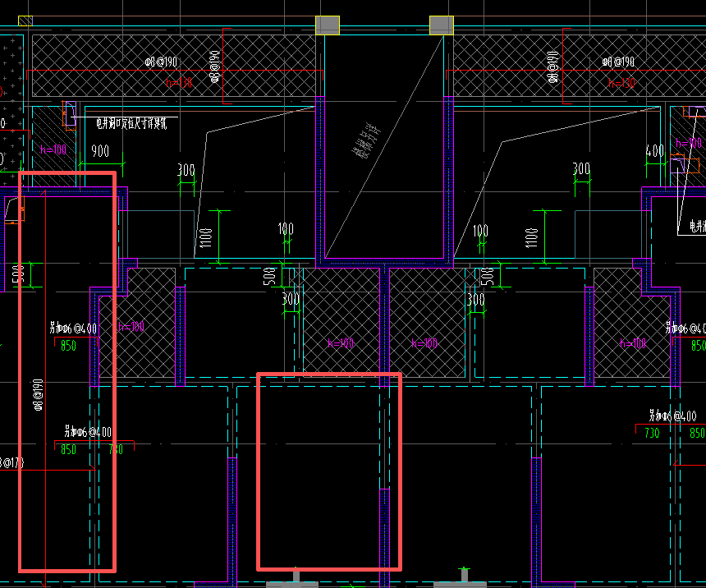The height and width of the screenshot is (588, 706).
Task: Select gray column at stairwell's right top corner
Action: (x=442, y=25)
